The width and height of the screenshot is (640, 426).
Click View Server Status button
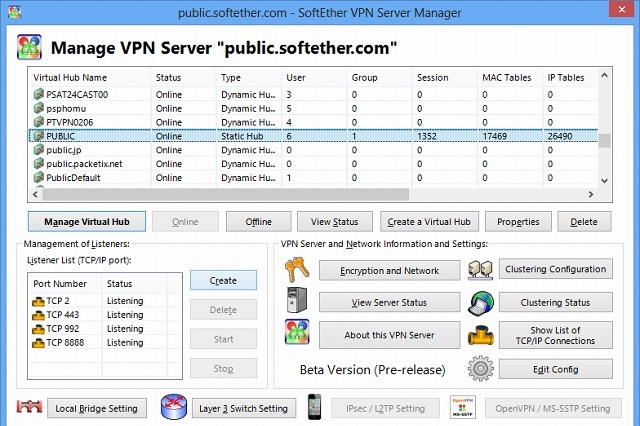(x=389, y=302)
